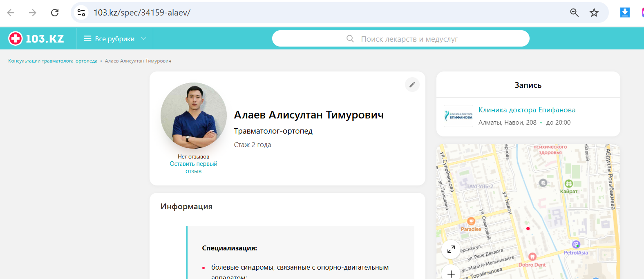Click the pencil edit icon on doctor card
This screenshot has height=279, width=644.
pyautogui.click(x=412, y=85)
